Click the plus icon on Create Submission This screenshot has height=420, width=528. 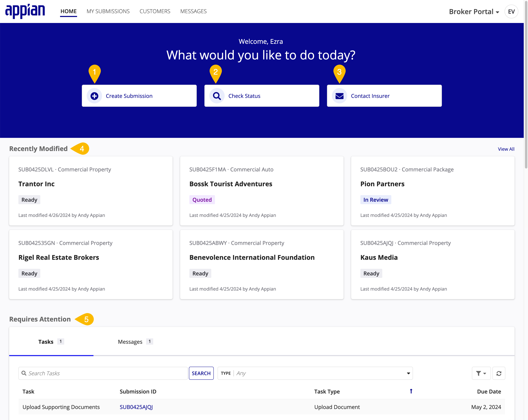click(x=95, y=96)
